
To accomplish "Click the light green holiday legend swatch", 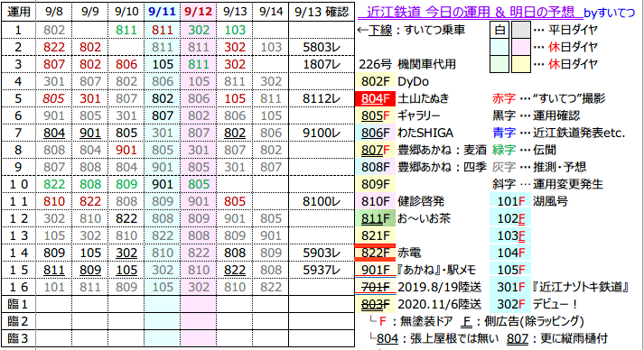I will point(499,64).
